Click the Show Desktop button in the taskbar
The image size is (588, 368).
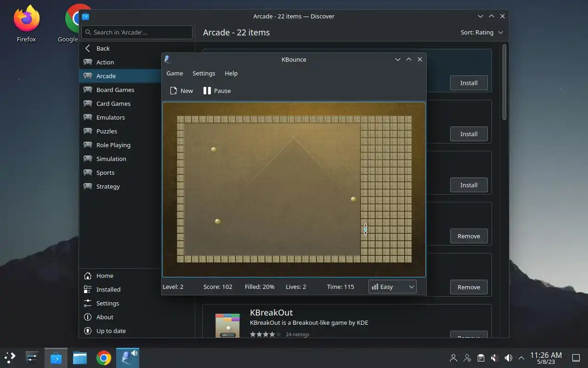pos(576,357)
